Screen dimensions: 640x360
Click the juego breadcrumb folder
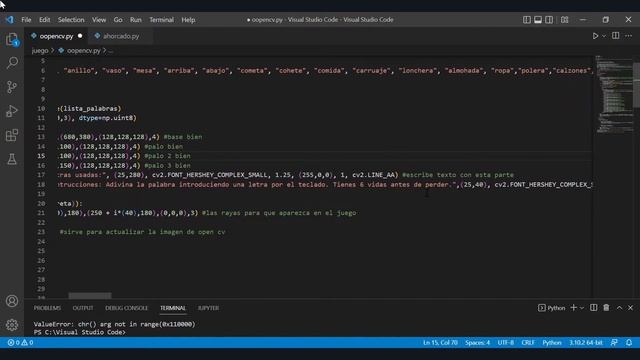pyautogui.click(x=40, y=51)
